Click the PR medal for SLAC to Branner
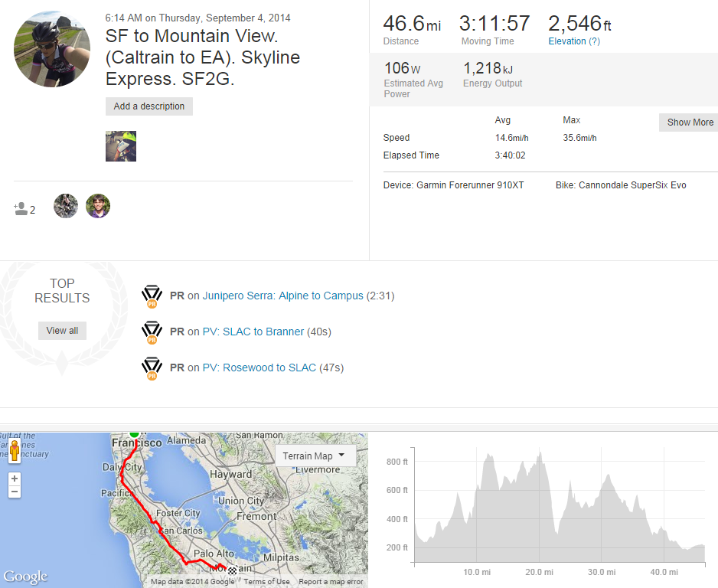The height and width of the screenshot is (588, 718). [152, 332]
